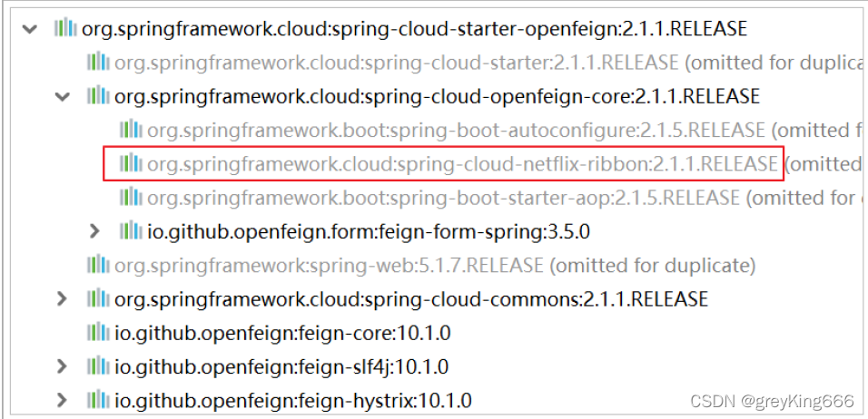The image size is (868, 419).
Task: Select io.github.openfeign:feign-slf4j:10.1.0 text
Action: 281,367
